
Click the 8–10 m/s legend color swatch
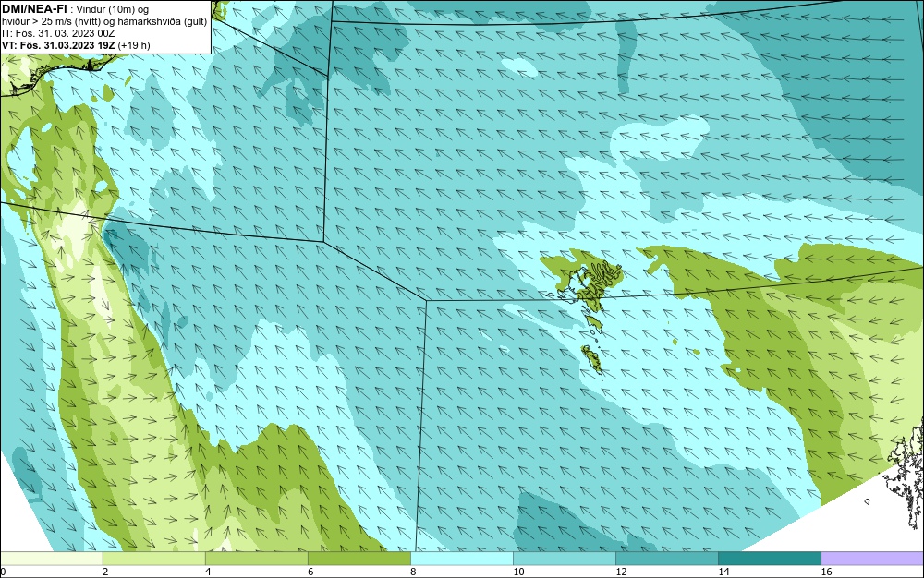[461, 558]
